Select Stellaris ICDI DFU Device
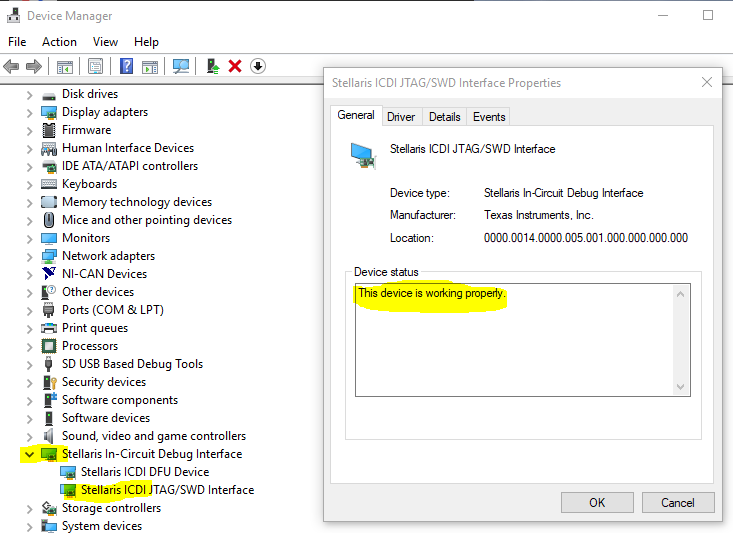The height and width of the screenshot is (533, 733). pyautogui.click(x=145, y=472)
